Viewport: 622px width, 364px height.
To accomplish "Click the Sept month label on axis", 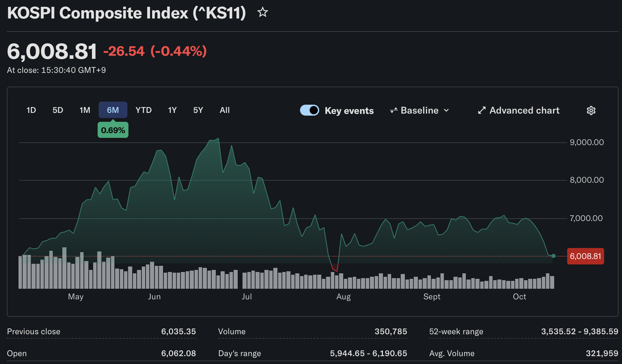I will (x=432, y=297).
